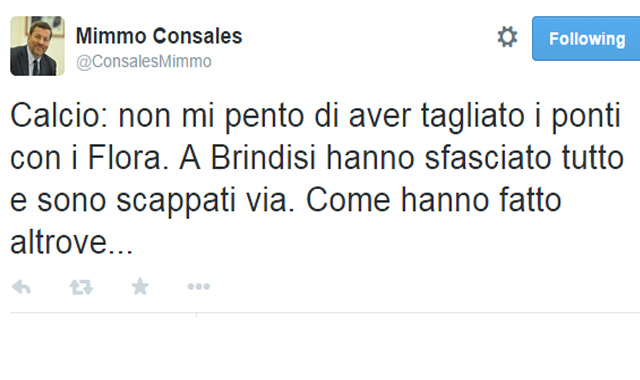Retweet this tweet with the arrows icon
Screen dimensions: 640x380
tap(81, 287)
